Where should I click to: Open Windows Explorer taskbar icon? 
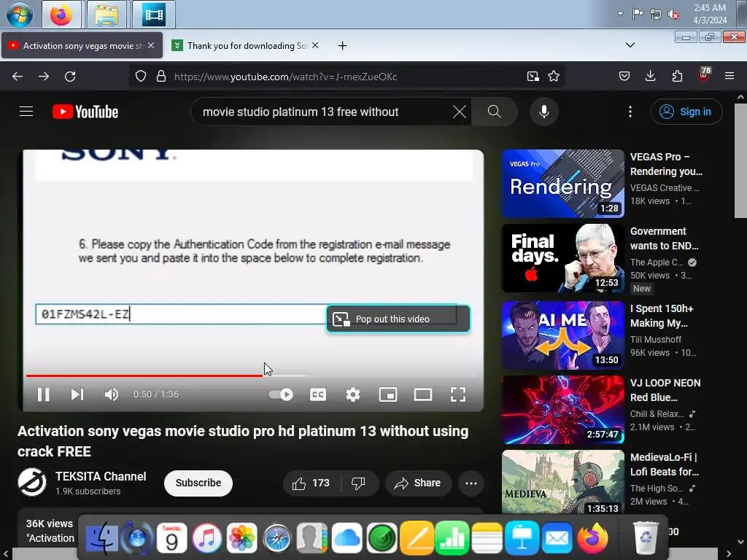coord(107,15)
